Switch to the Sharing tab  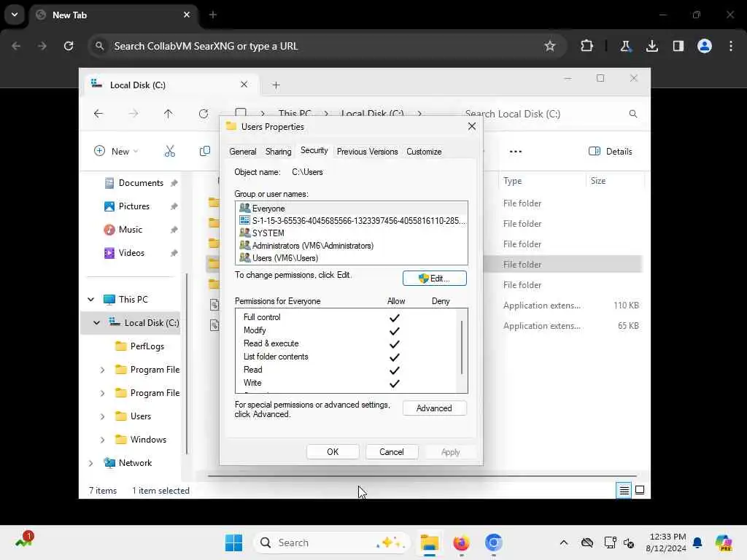pyautogui.click(x=278, y=152)
